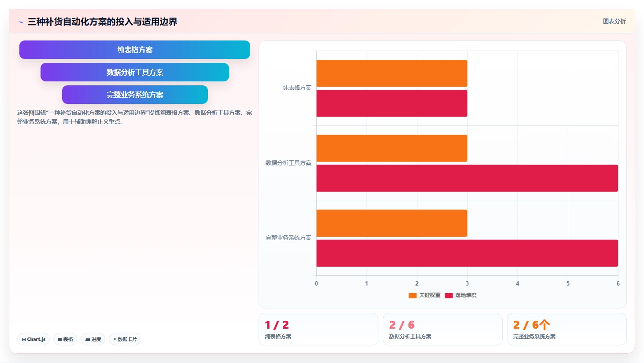Toggle the 关键权重 legend item
Screen dimensions: 644x363
[425, 295]
